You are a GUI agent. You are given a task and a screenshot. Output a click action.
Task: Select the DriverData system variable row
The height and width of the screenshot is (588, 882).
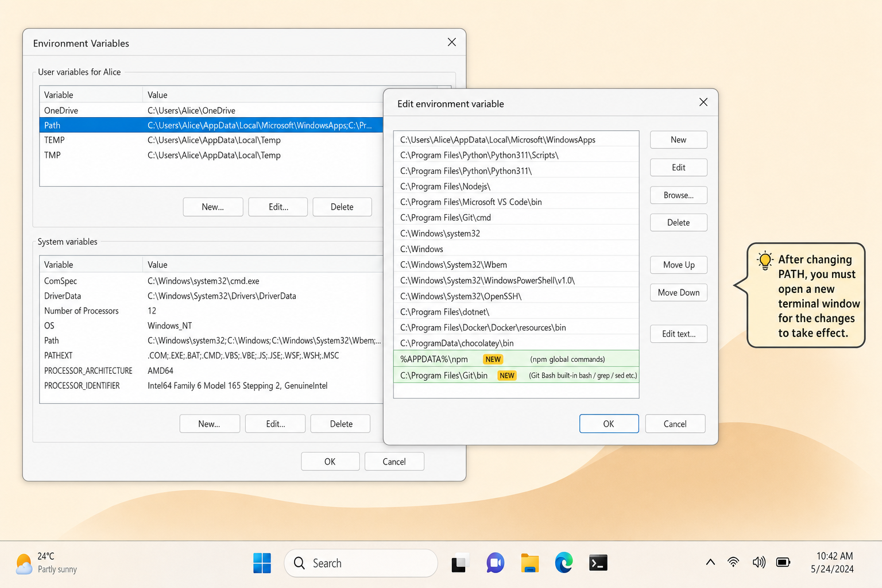(x=211, y=296)
